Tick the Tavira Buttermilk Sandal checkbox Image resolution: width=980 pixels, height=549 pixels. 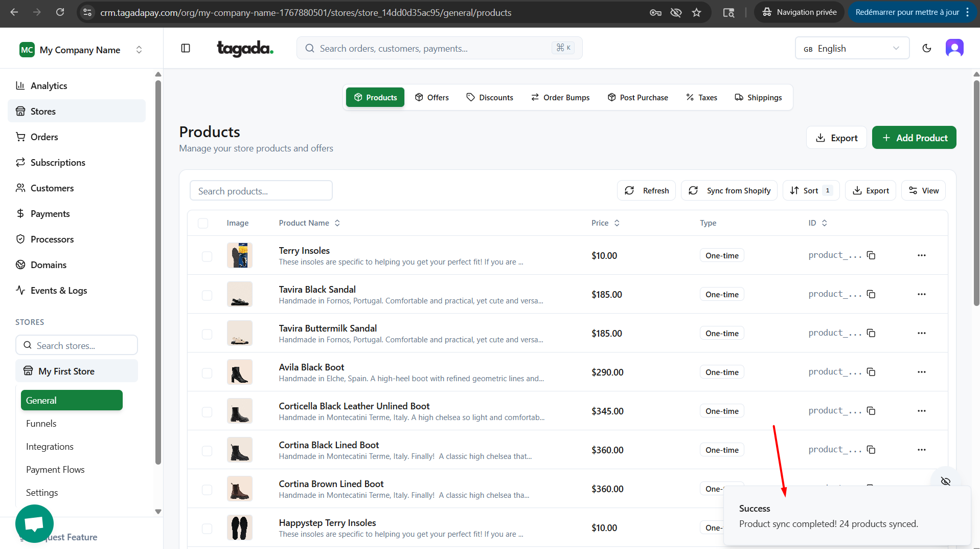click(207, 334)
